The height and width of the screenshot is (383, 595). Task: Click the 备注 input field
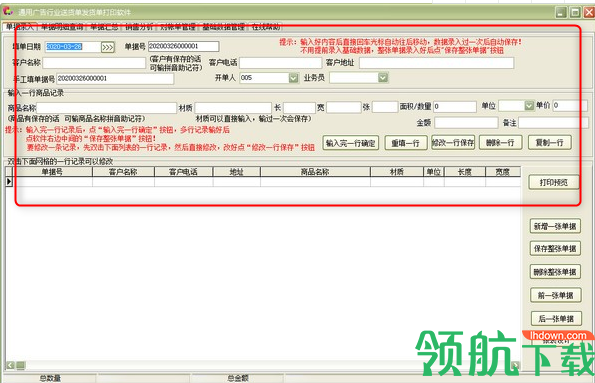[x=553, y=123]
